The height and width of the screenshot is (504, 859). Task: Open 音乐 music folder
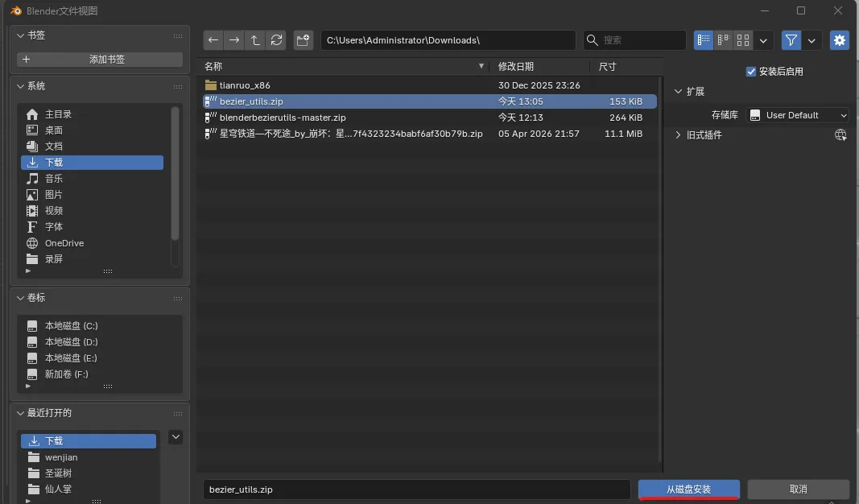coord(92,179)
